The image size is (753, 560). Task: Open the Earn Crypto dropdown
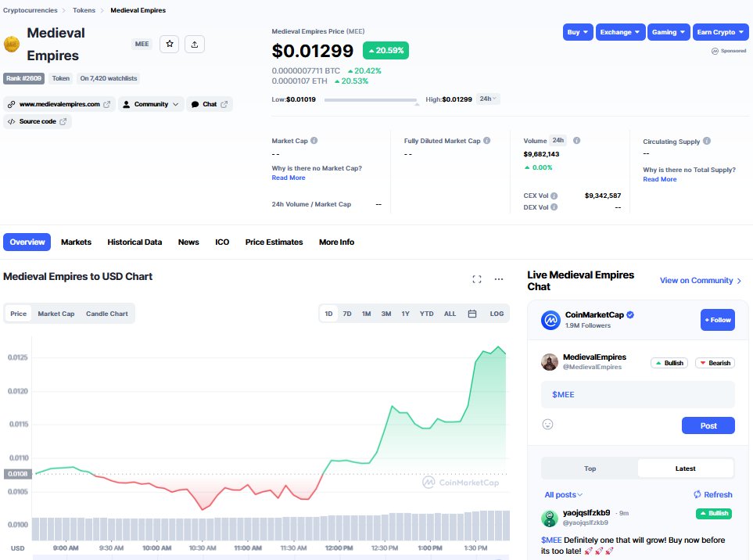(720, 32)
